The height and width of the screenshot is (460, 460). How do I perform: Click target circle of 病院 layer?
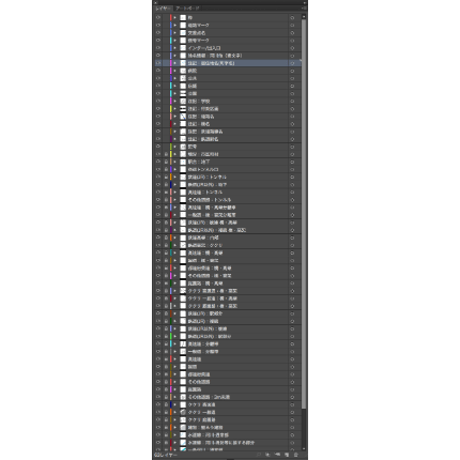click(x=292, y=71)
